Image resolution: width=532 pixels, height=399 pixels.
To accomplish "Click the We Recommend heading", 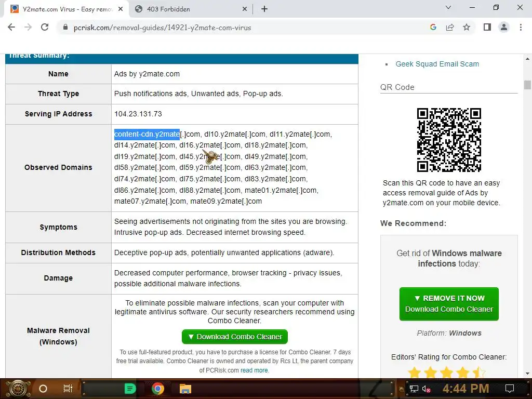I will coord(413,223).
